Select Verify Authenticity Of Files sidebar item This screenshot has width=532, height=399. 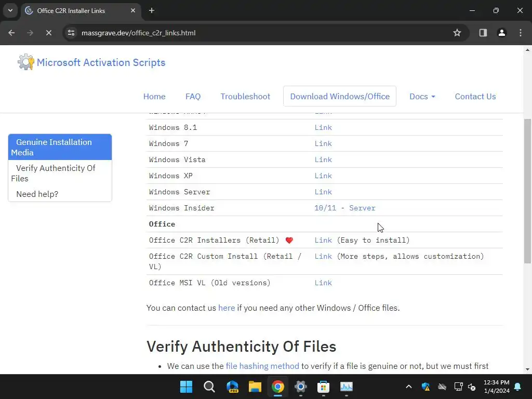point(60,173)
